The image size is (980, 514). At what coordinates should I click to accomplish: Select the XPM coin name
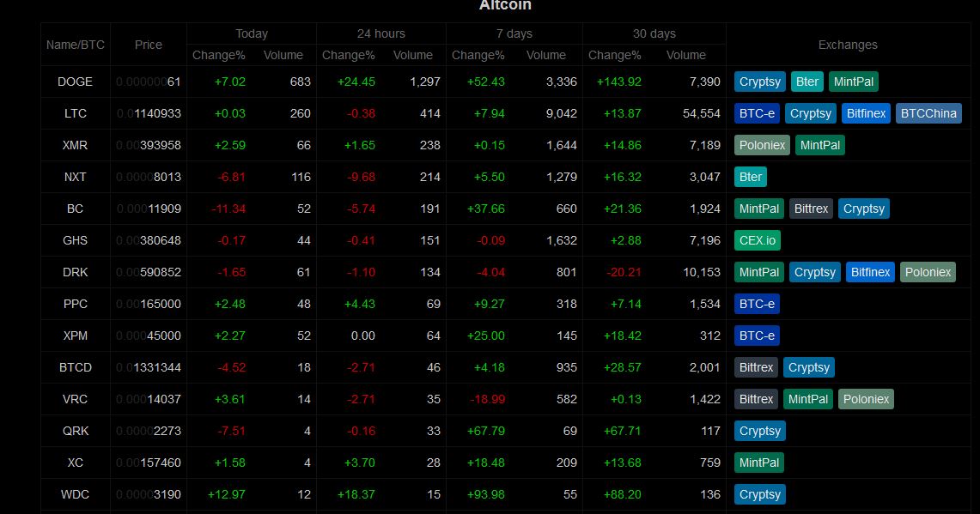tap(75, 336)
